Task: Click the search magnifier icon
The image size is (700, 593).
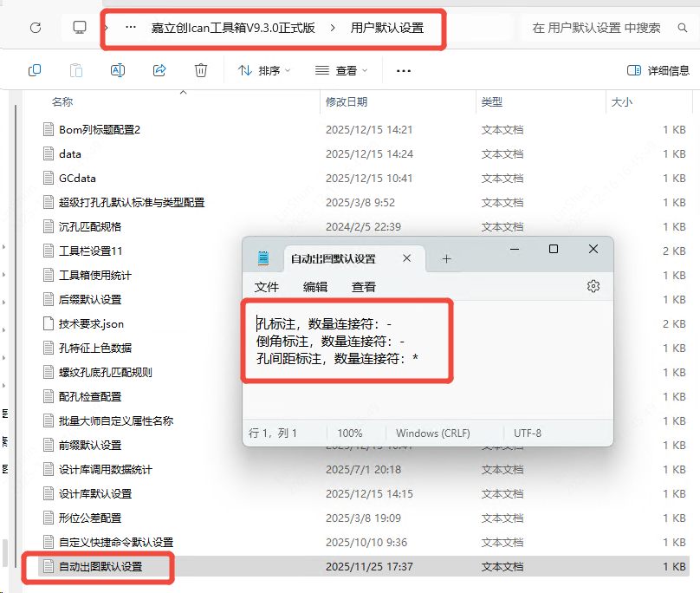Action: tap(682, 28)
